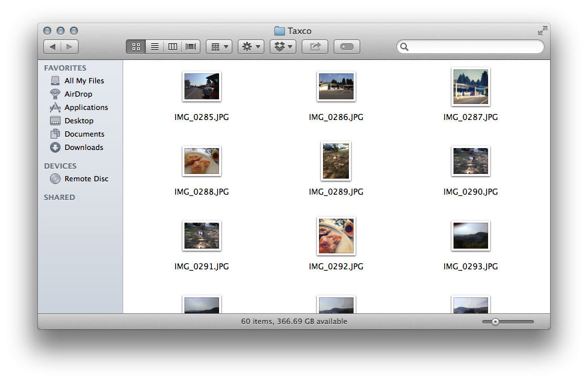Viewport: 588px width, 382px height.
Task: Click the IMG_0293.JPG file name
Action: click(471, 267)
